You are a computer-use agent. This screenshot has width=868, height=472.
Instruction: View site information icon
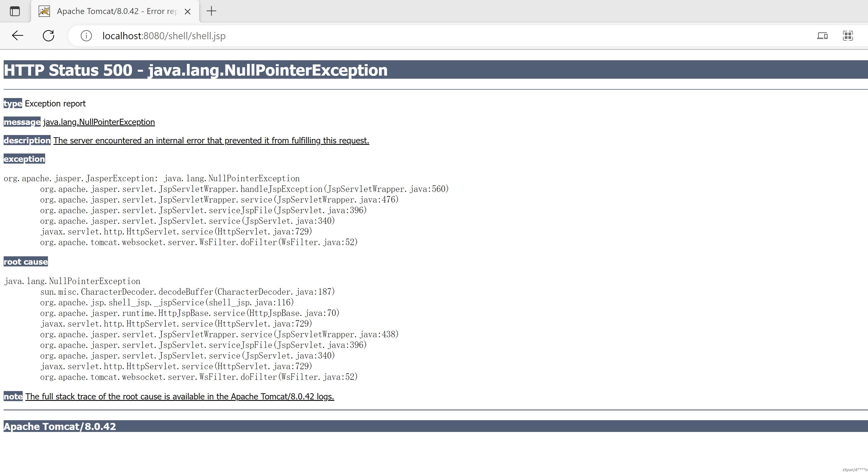coord(86,36)
